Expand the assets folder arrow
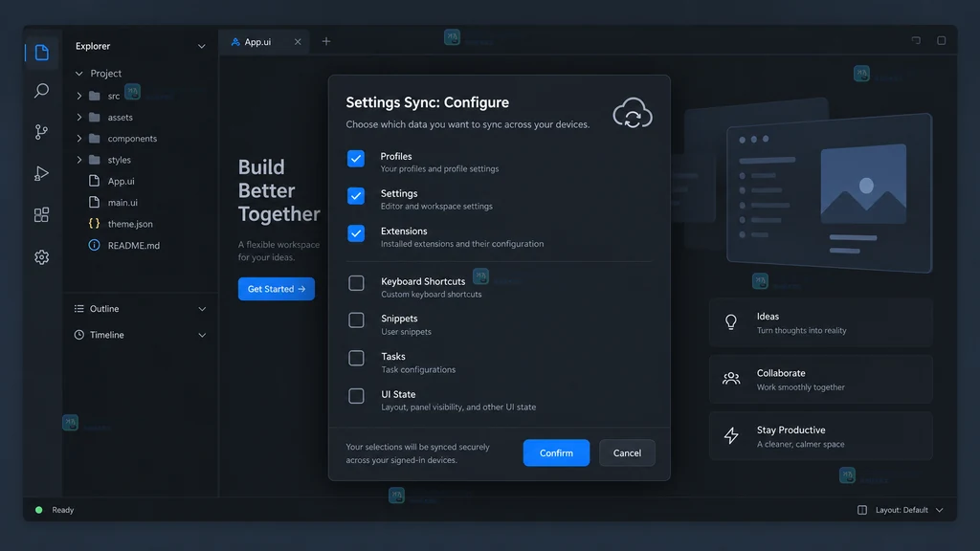Image resolution: width=980 pixels, height=551 pixels. point(79,117)
